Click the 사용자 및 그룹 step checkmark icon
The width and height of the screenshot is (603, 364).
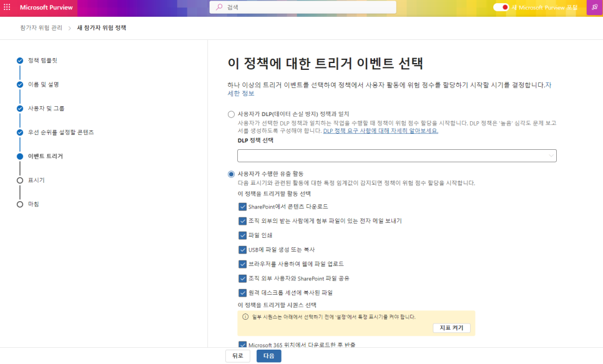point(20,109)
